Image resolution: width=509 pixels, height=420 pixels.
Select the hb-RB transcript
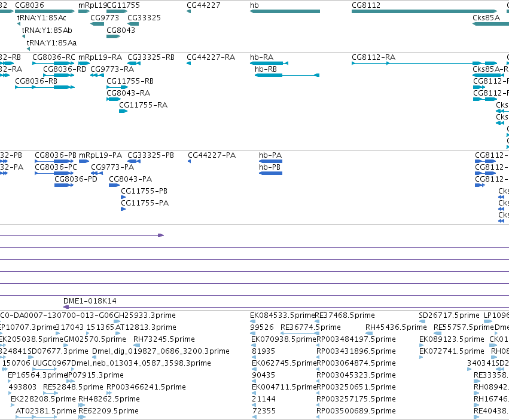tap(287, 75)
